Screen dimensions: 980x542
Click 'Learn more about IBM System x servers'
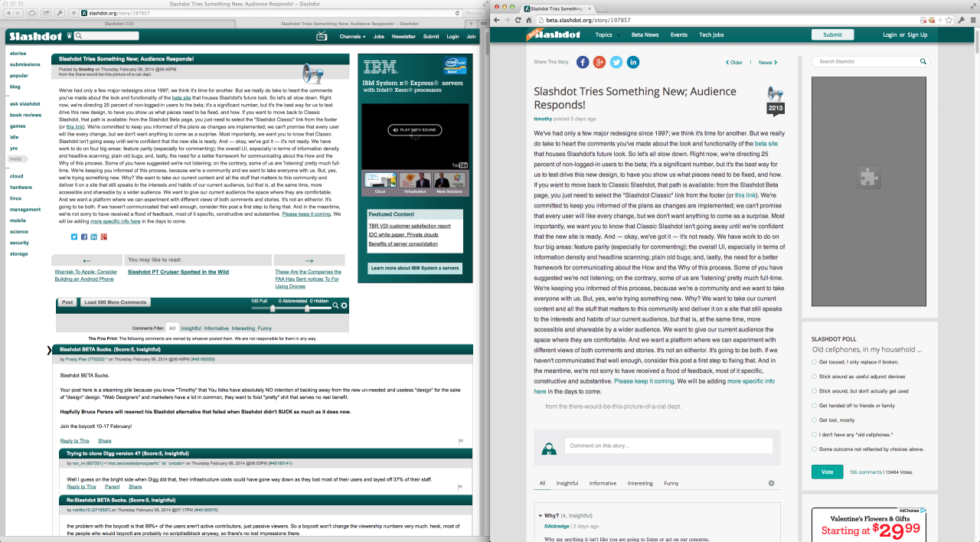415,268
